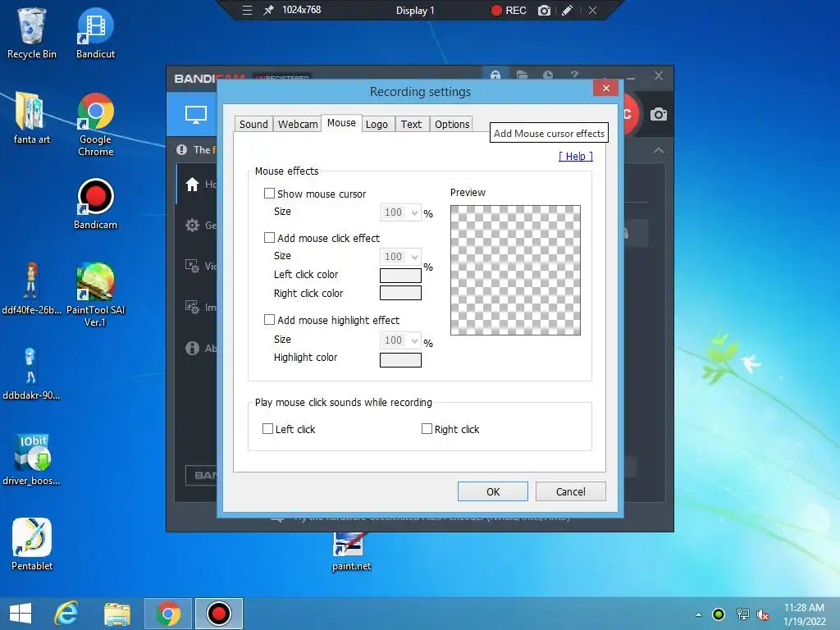Collapse Bandicam notice with chevron arrow
The width and height of the screenshot is (840, 630).
[x=659, y=151]
